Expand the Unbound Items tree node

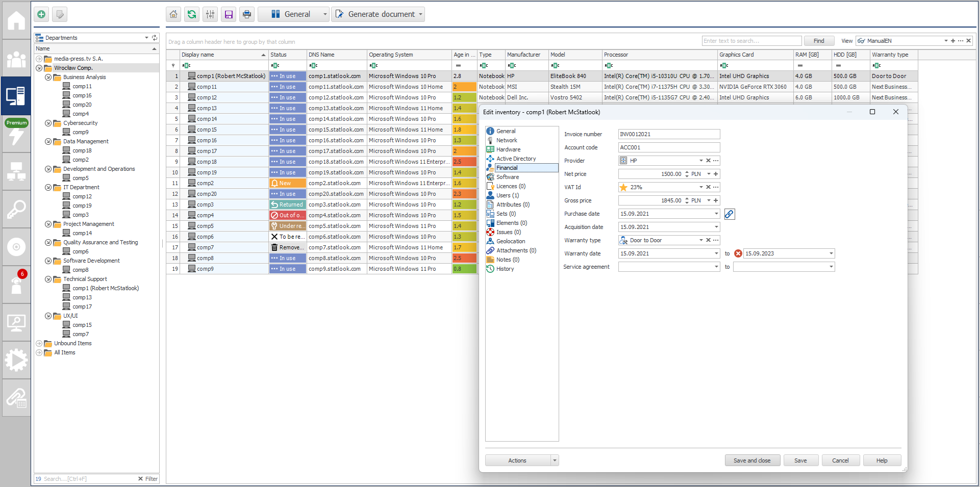click(39, 344)
